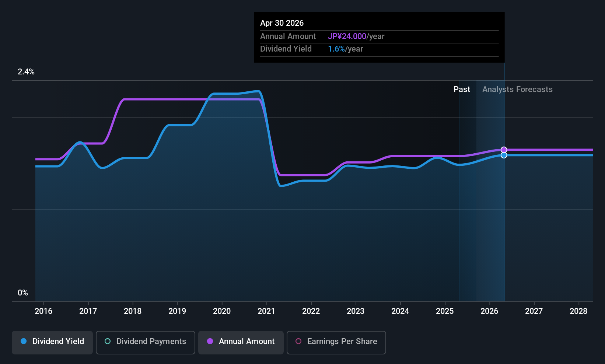605x364 pixels.
Task: Toggle the Annual Amount series
Action: [241, 343]
